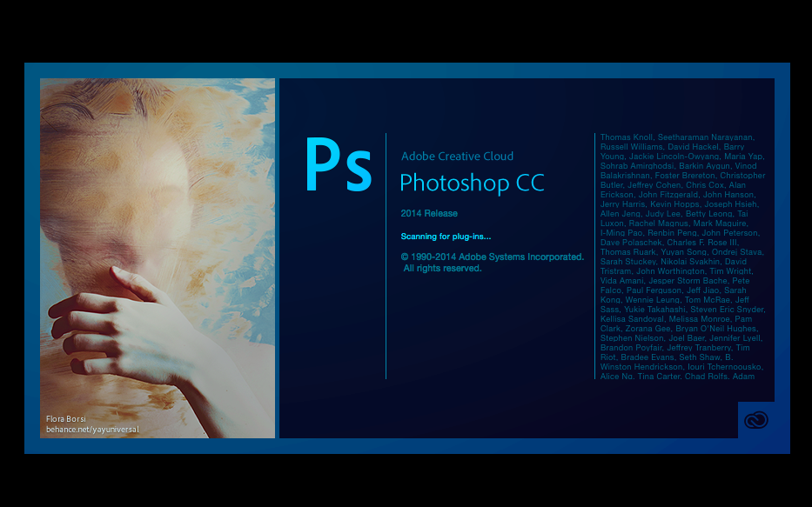This screenshot has height=507, width=812.
Task: Click the credits line starting Stephen Nielson
Action: [x=681, y=338]
